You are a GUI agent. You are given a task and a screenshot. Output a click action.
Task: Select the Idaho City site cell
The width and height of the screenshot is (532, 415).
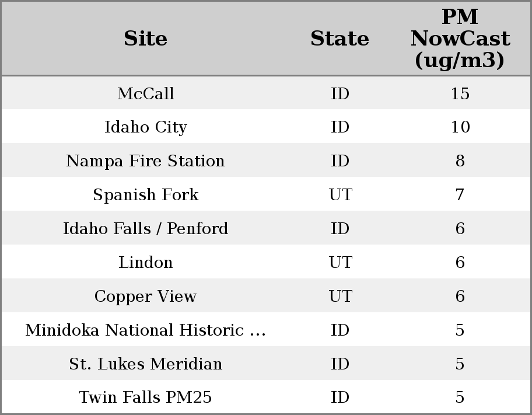point(145,127)
